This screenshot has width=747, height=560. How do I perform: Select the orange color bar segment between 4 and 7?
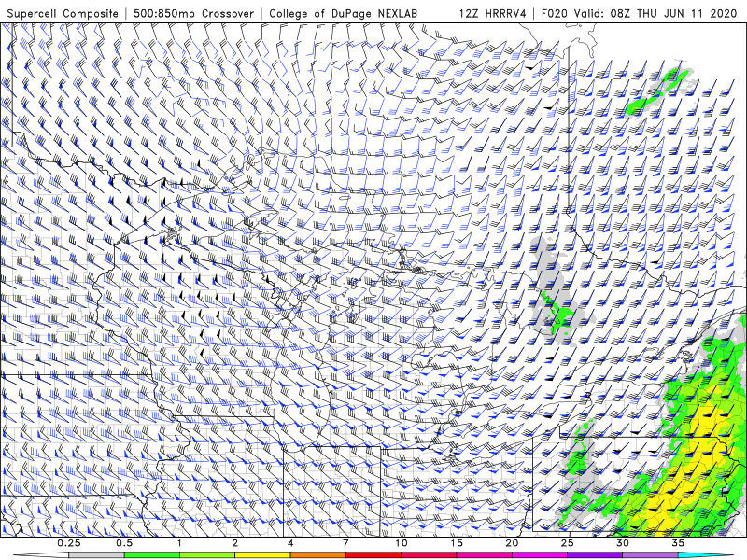coord(317,555)
